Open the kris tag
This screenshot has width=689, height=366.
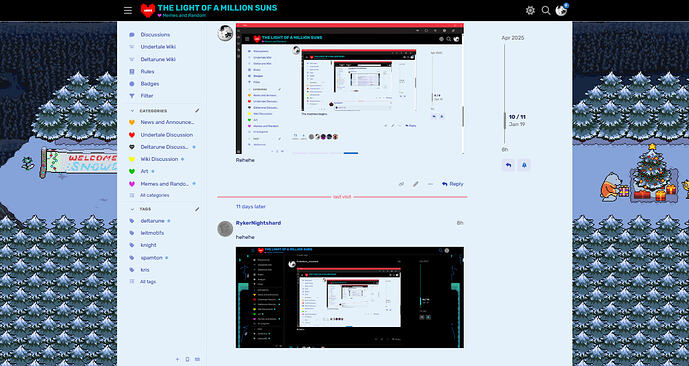click(x=145, y=270)
